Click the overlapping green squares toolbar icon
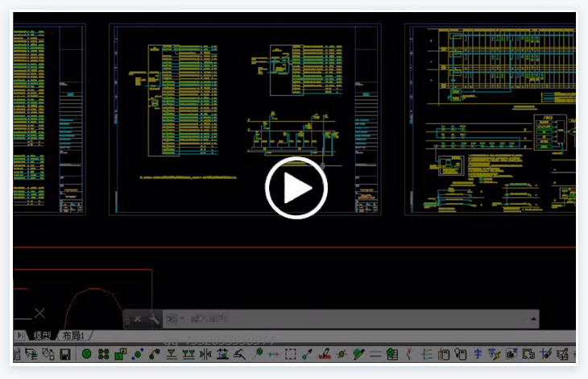The height and width of the screenshot is (379, 588). click(x=121, y=354)
